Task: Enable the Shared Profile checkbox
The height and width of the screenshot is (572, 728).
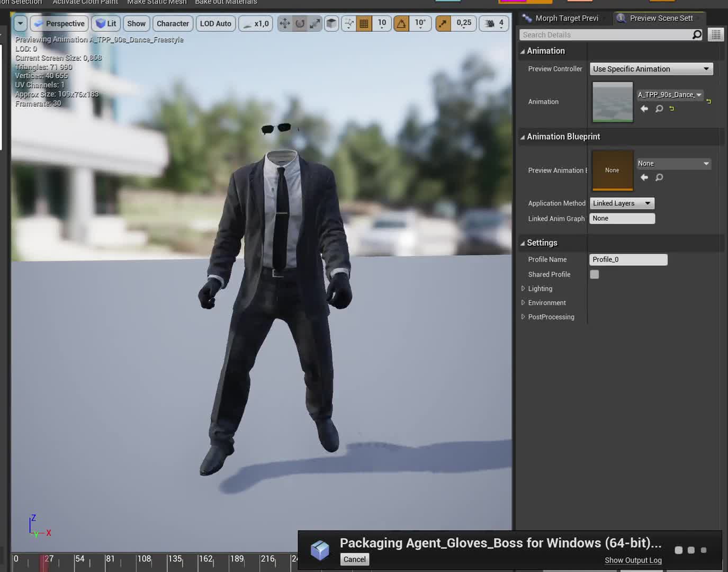Action: click(595, 274)
